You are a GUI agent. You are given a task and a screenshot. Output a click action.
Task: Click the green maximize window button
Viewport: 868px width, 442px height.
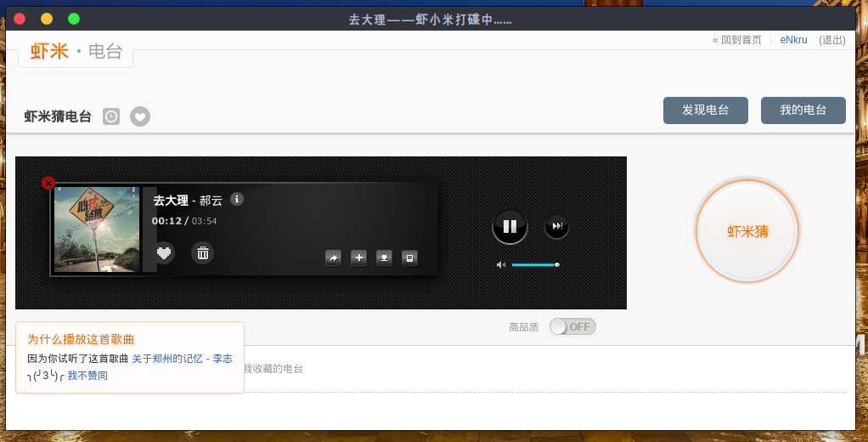[x=74, y=19]
